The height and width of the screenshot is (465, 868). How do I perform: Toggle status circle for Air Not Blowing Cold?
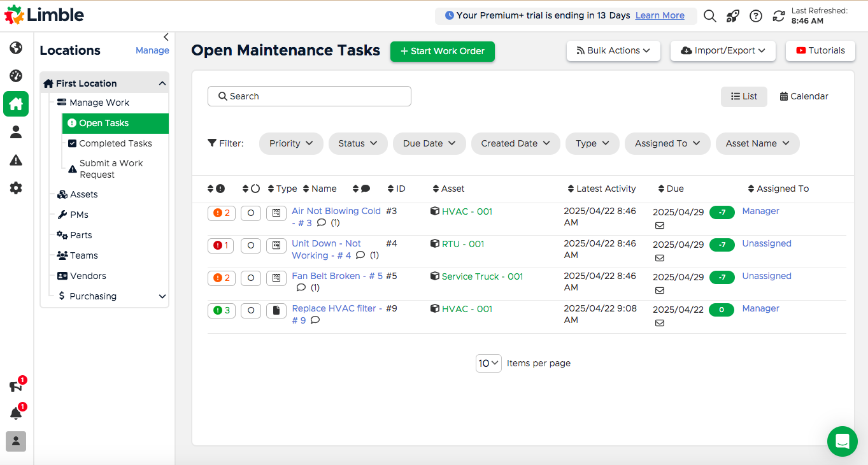[x=251, y=213]
